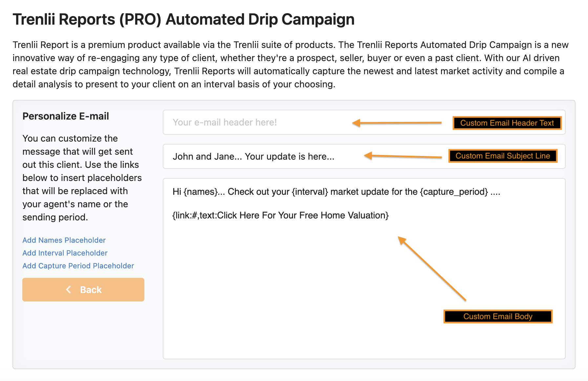Focus the e-mail header input field
588x381 pixels.
coord(364,122)
